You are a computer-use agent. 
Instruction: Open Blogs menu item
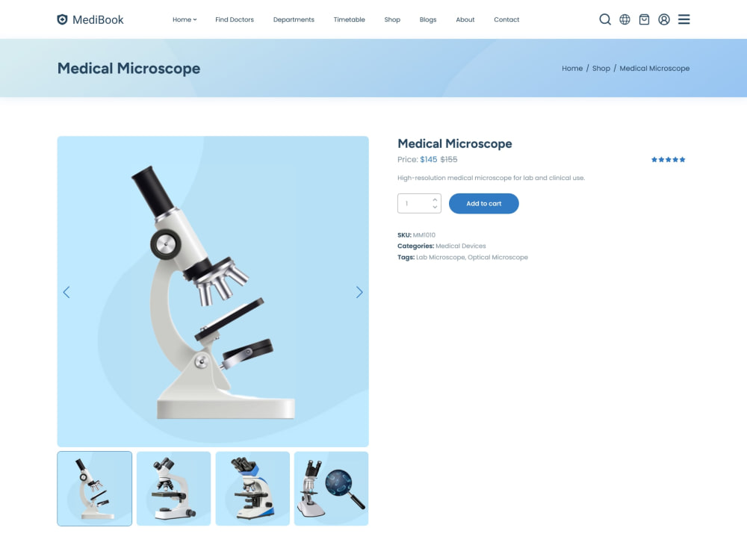(428, 19)
